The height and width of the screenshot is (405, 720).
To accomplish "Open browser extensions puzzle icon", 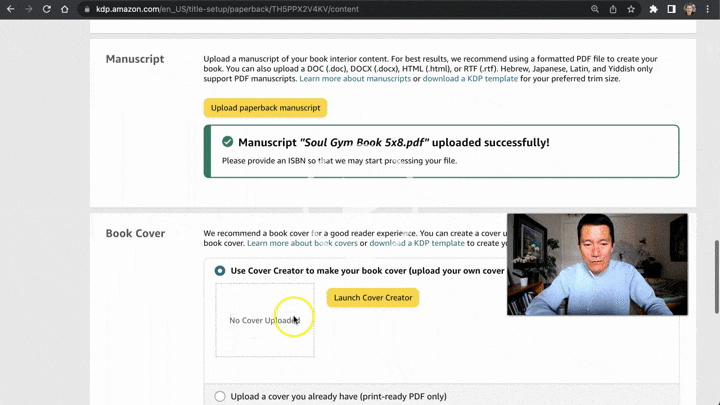I will [653, 9].
